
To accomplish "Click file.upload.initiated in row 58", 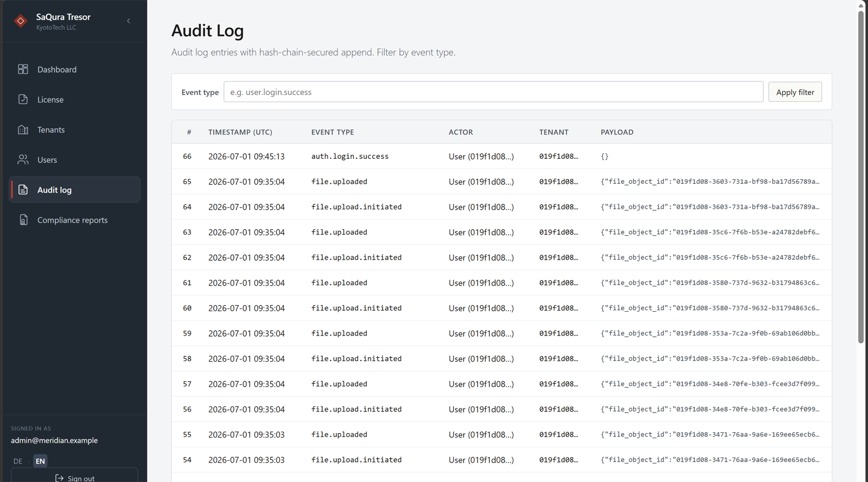I will 356,359.
